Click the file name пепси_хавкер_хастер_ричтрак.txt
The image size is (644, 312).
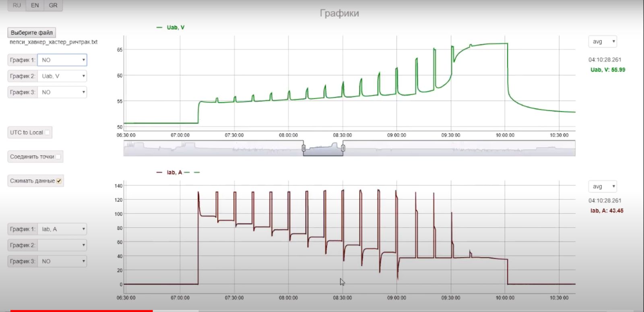click(54, 42)
